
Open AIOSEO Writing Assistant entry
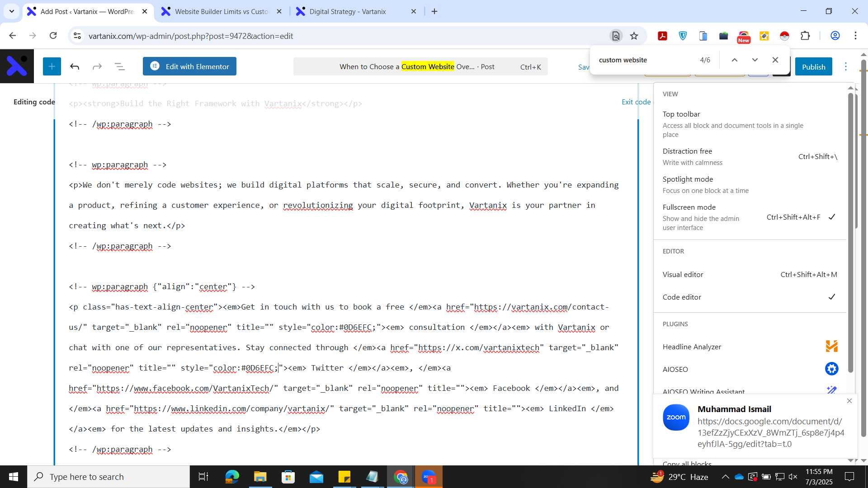tap(750, 390)
